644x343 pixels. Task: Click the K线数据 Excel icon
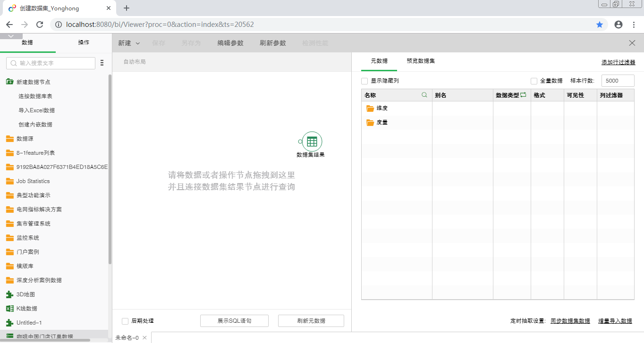coord(10,308)
